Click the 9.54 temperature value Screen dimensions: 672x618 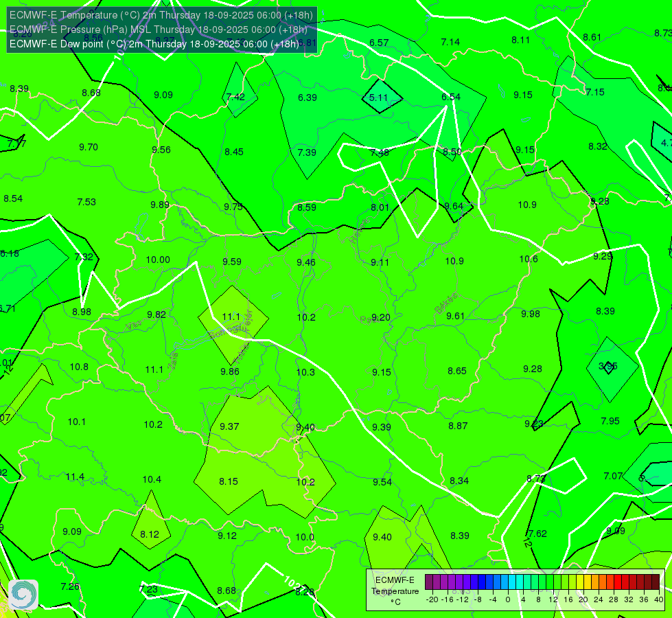coord(382,482)
